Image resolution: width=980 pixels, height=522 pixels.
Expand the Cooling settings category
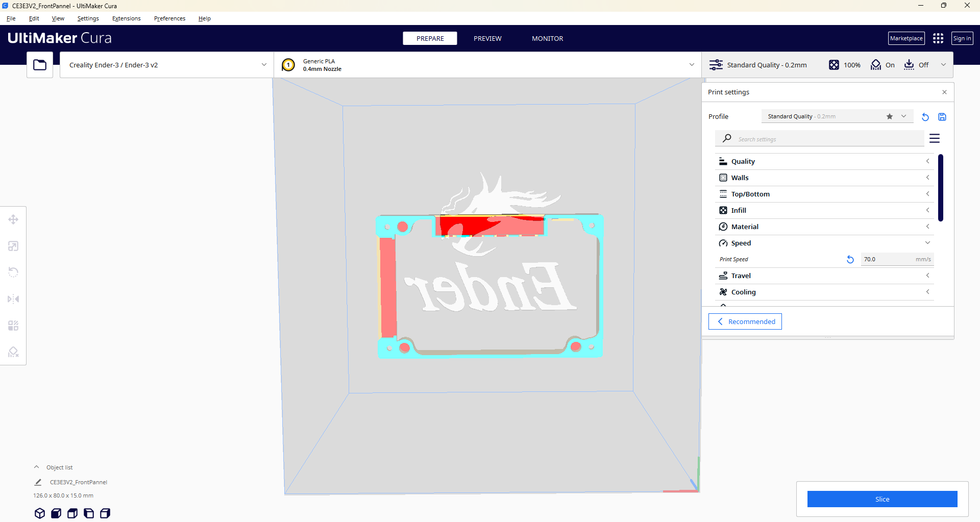[824, 292]
